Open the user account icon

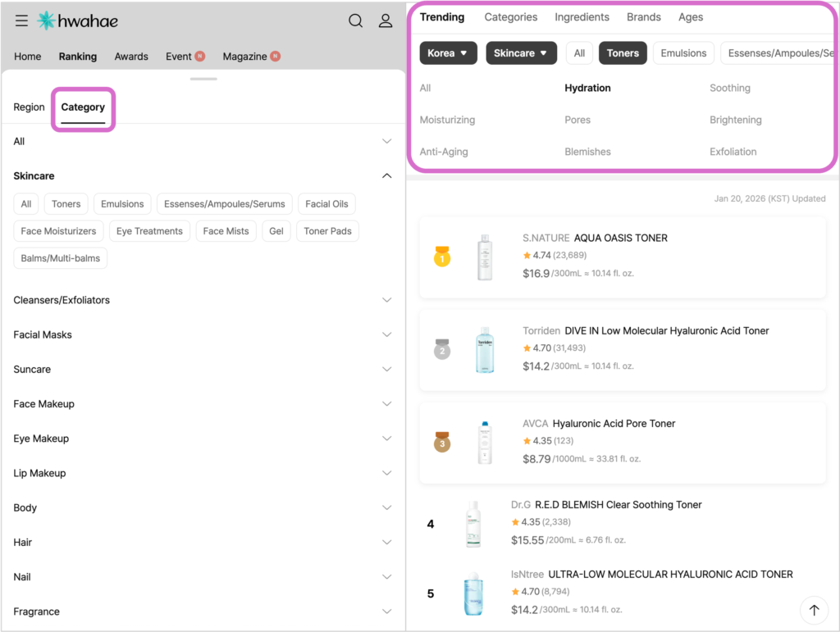pos(386,20)
